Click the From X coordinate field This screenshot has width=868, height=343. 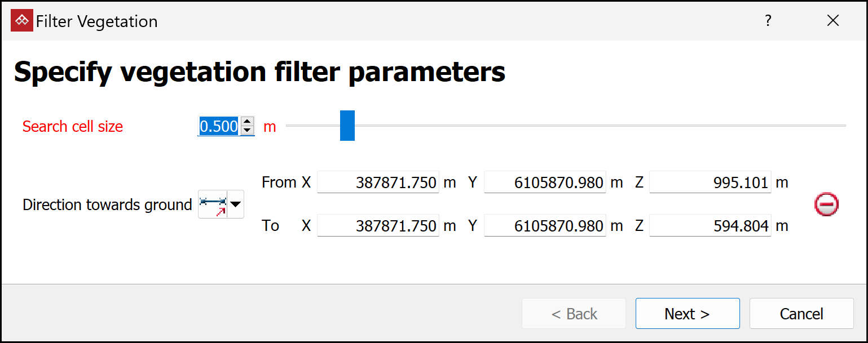click(x=378, y=182)
